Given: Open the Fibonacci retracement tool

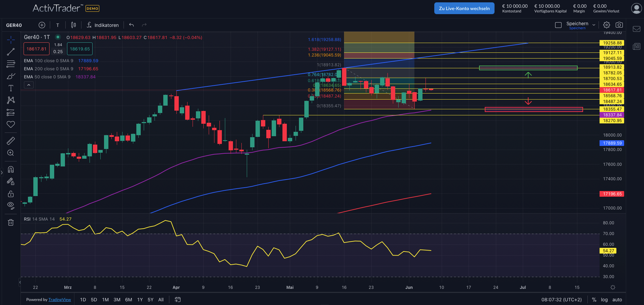Looking at the screenshot, I should tap(11, 64).
